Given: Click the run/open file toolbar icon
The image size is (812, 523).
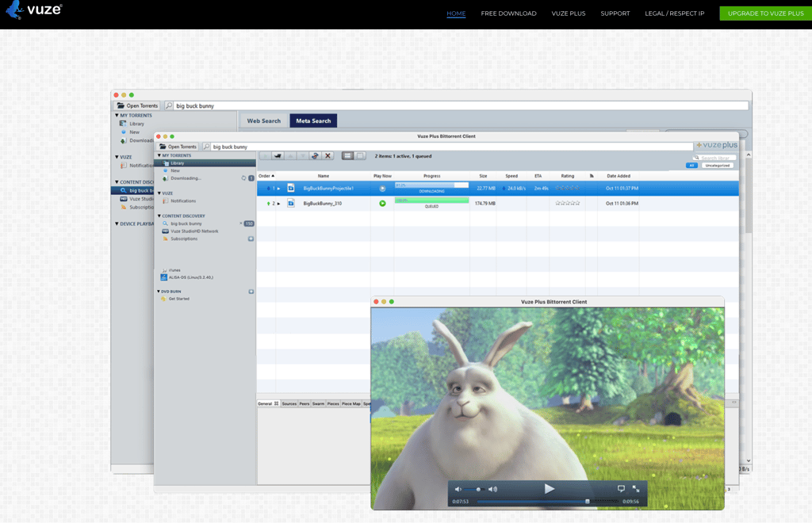Looking at the screenshot, I should 278,155.
